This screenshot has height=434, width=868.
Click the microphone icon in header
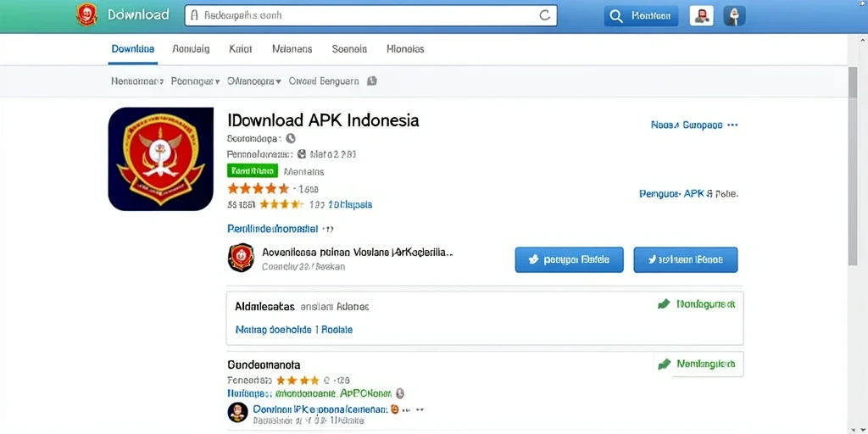(x=735, y=16)
